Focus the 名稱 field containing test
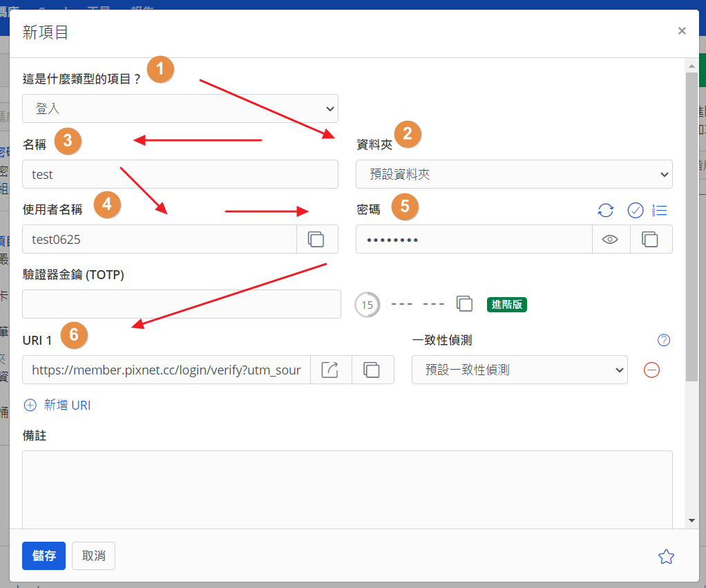 (180, 174)
